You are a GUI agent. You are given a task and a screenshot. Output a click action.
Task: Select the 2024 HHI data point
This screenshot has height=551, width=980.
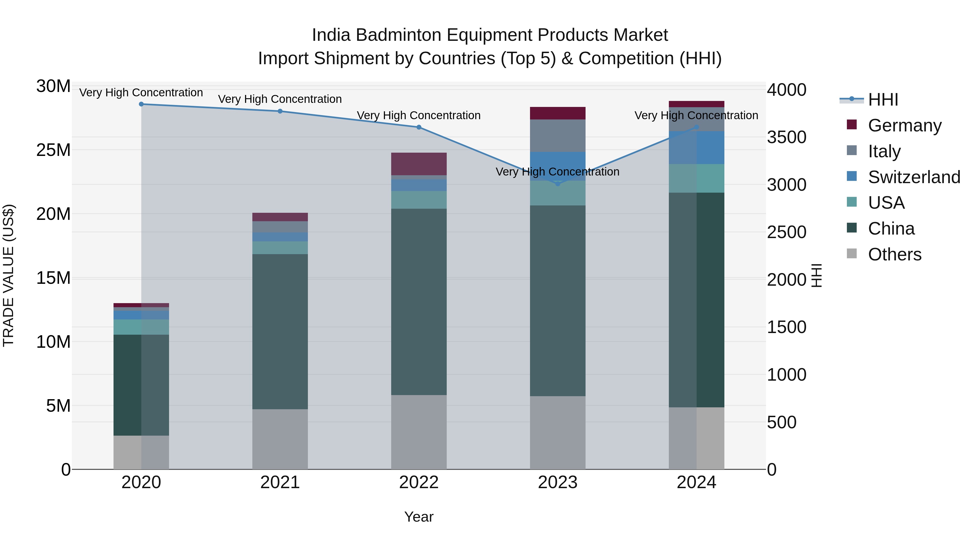click(697, 127)
